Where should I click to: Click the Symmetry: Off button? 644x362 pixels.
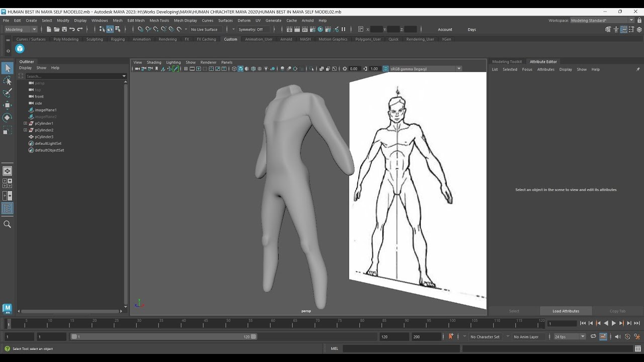point(251,29)
